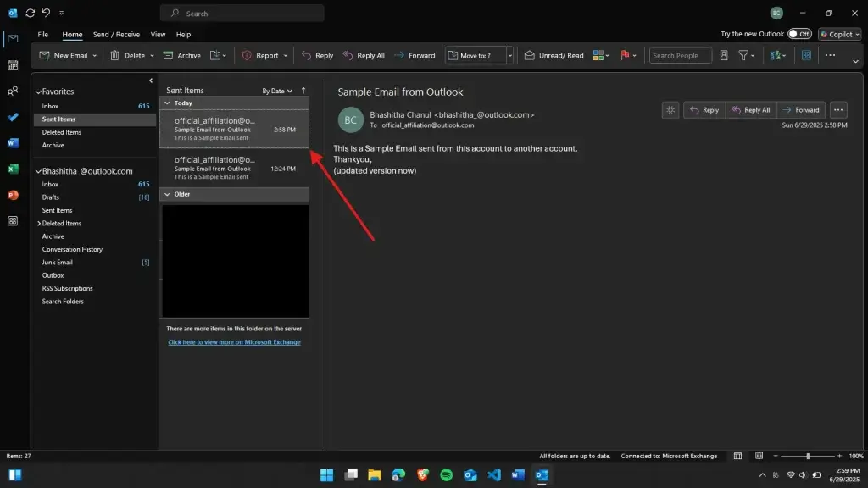Click the Undo arrow in title bar

coord(46,13)
